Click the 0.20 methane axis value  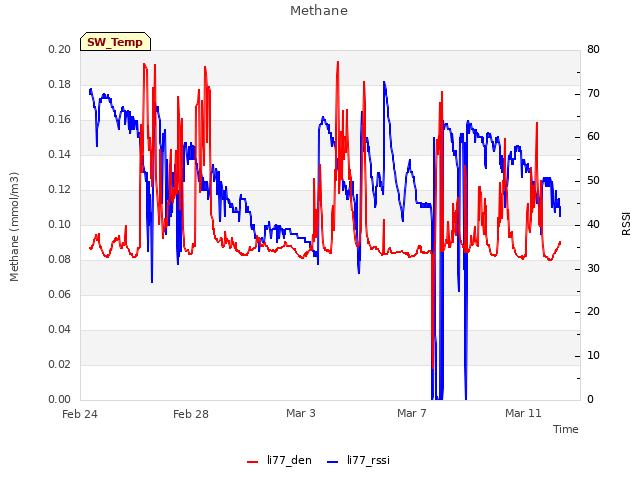60,49
